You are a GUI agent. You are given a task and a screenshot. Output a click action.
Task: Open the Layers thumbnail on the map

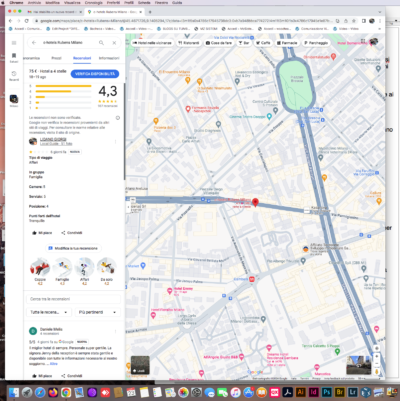140,365
